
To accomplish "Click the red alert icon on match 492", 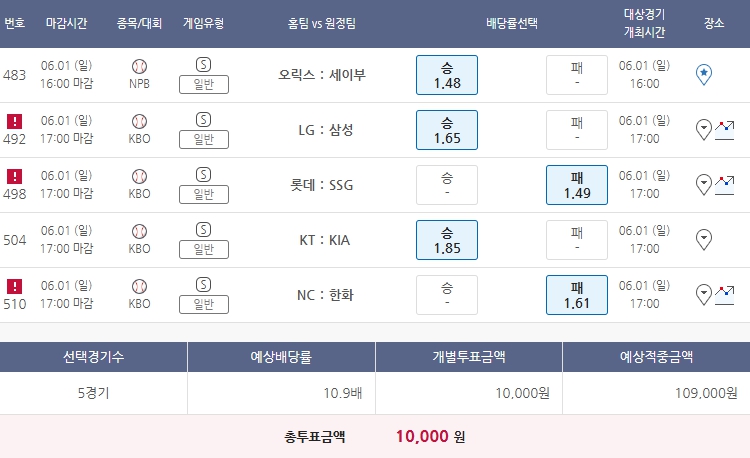I will point(15,122).
